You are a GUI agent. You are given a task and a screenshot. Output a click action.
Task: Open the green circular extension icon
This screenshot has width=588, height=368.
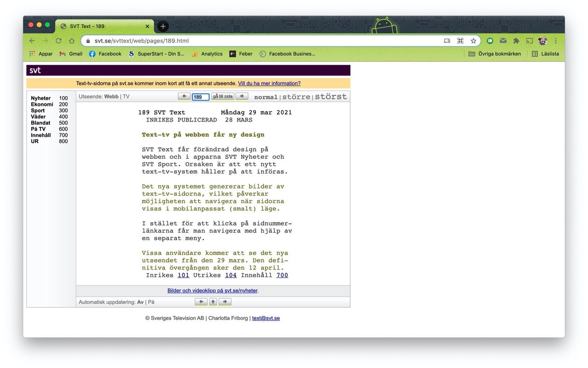(490, 41)
